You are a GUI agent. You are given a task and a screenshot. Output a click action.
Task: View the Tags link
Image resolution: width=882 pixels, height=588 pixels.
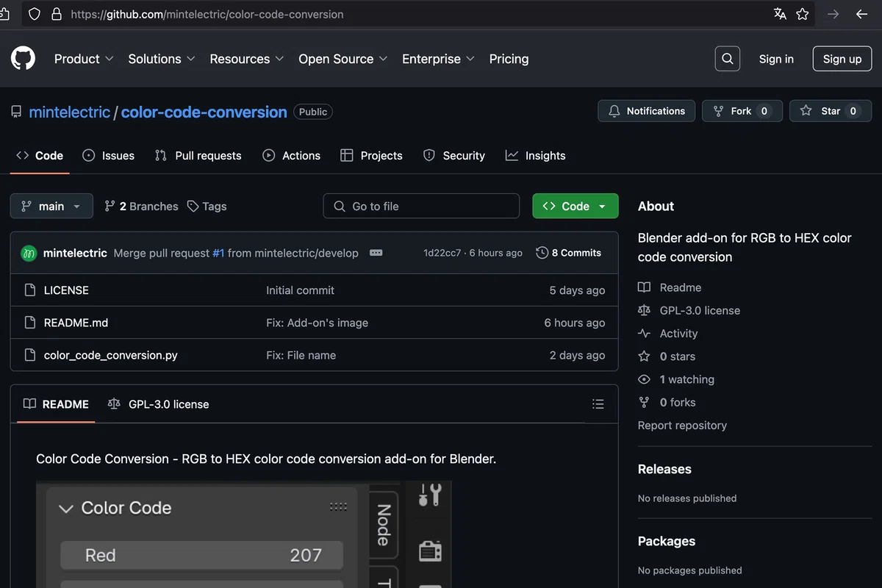tap(207, 207)
